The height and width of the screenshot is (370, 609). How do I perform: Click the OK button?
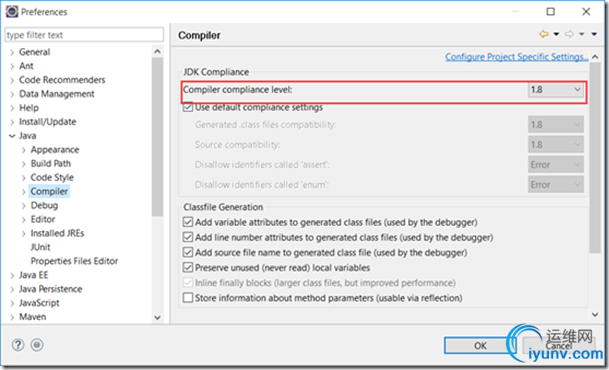[x=480, y=346]
